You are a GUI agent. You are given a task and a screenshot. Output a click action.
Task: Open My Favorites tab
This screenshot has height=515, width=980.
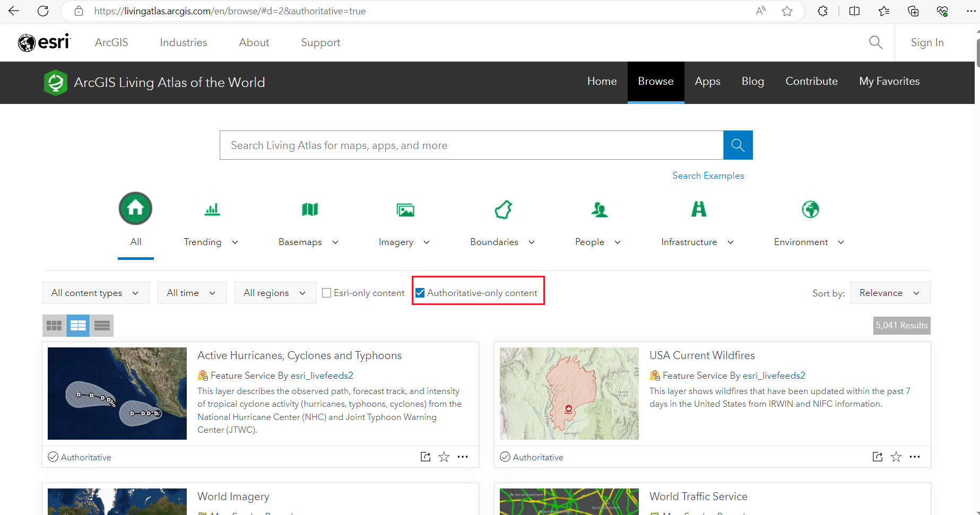[x=889, y=81]
